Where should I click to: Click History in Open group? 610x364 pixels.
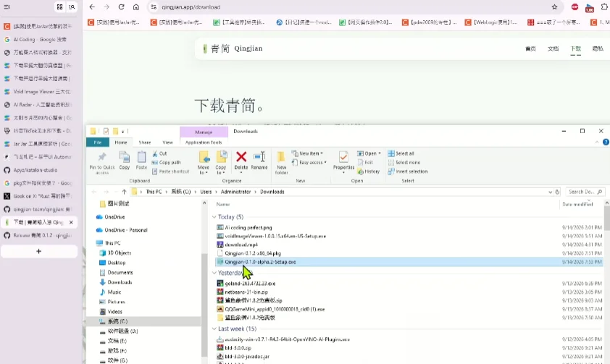click(x=369, y=172)
